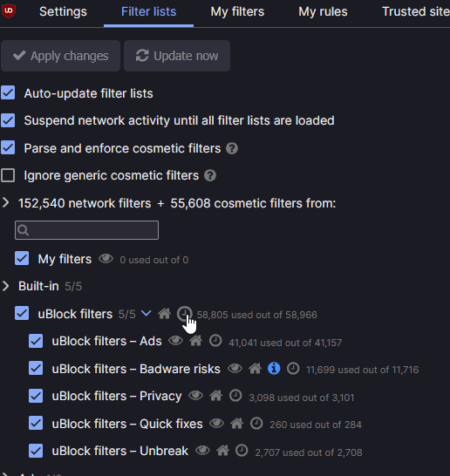Open help for Ignore generic cosmetic filters
The width and height of the screenshot is (450, 476).
pyautogui.click(x=210, y=175)
